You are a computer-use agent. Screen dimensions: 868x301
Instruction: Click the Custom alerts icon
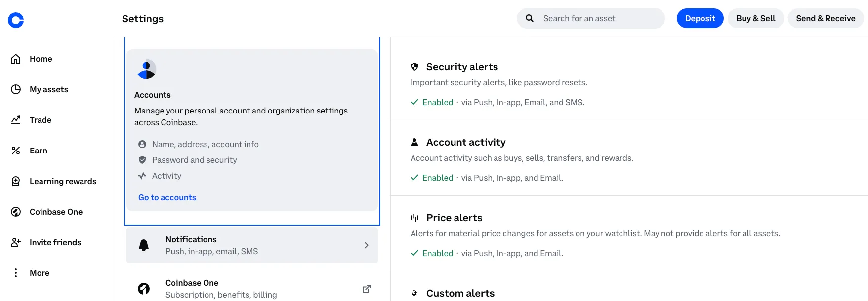click(x=414, y=293)
